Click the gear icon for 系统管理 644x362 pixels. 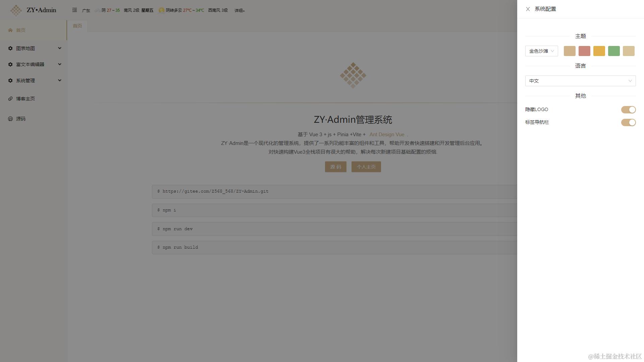click(10, 80)
